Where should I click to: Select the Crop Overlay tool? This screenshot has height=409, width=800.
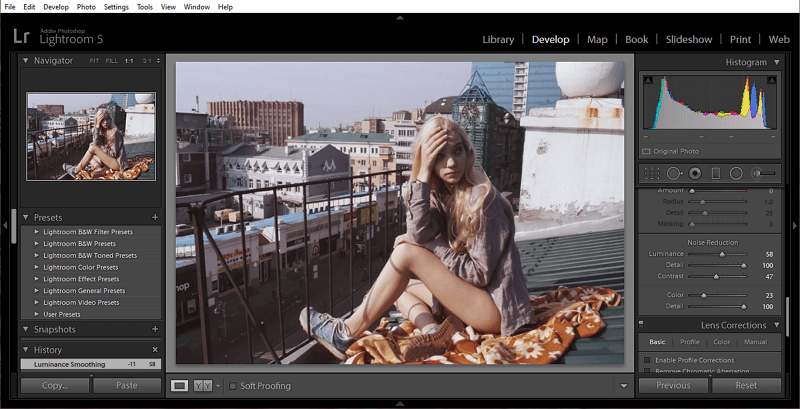pyautogui.click(x=652, y=173)
